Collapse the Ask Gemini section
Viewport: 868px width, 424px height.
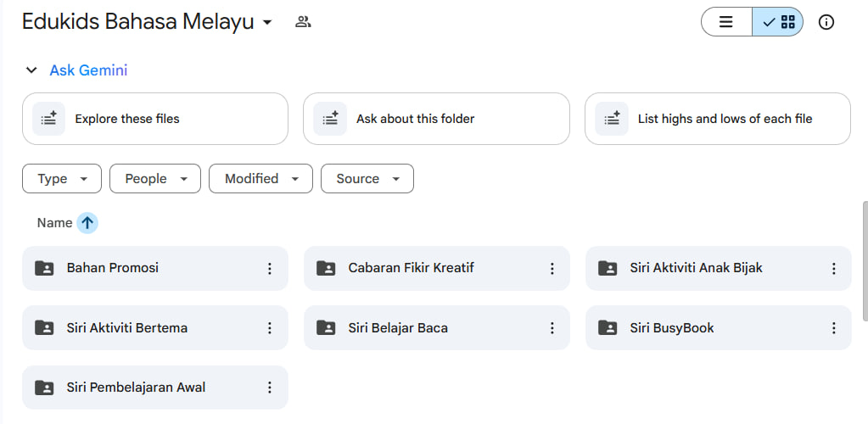(31, 70)
